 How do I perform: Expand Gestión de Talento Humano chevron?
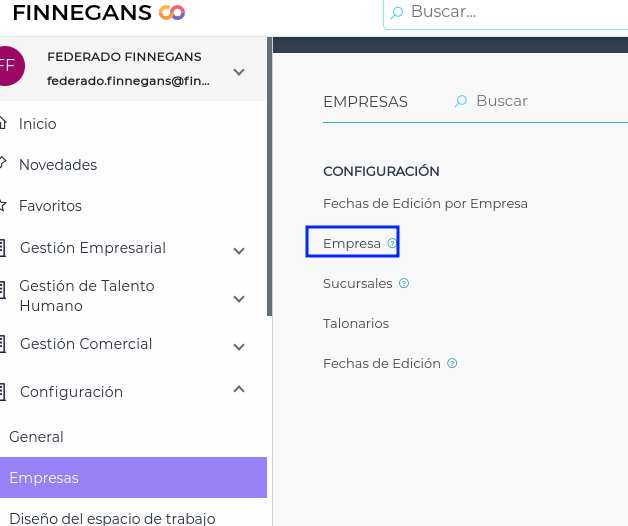pos(239,298)
